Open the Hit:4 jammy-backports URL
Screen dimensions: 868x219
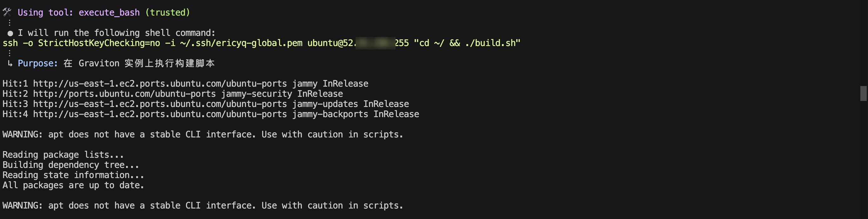(x=160, y=114)
